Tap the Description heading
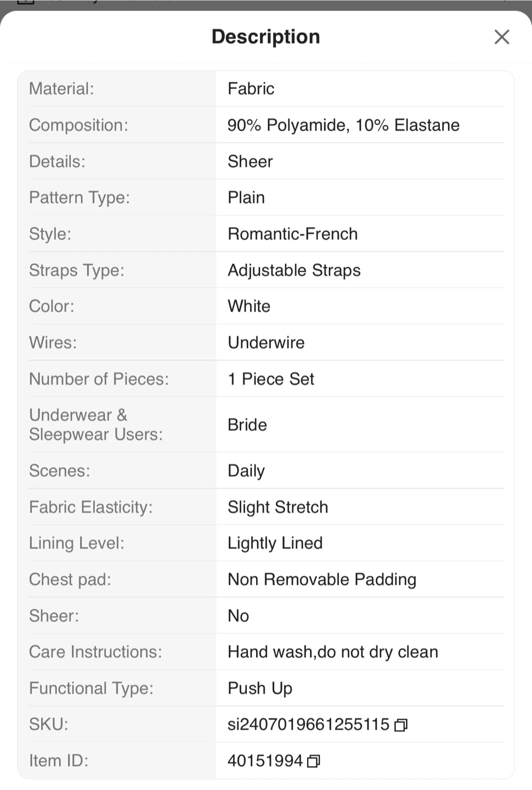The image size is (532, 790). coord(265,37)
